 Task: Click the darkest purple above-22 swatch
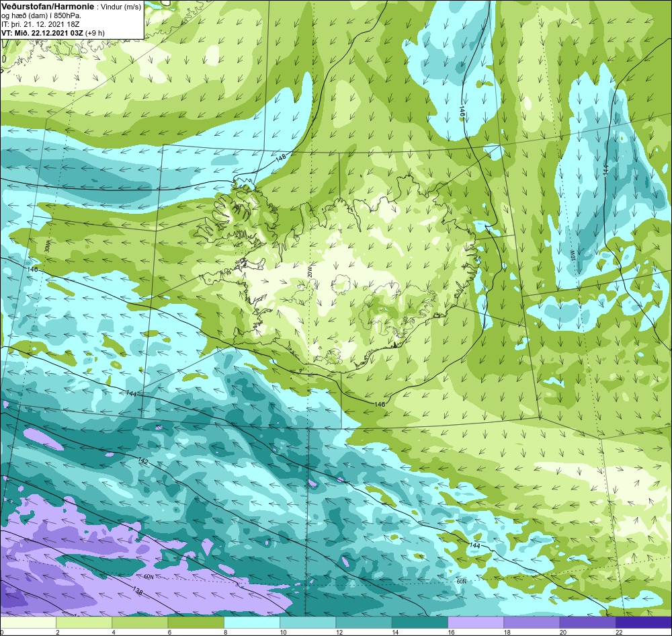point(643,622)
